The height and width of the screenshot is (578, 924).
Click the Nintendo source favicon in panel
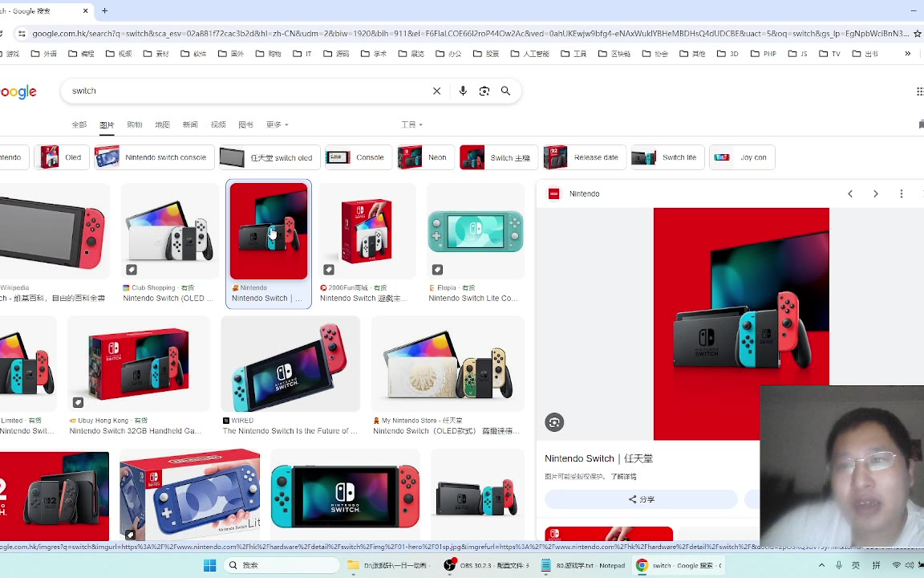tap(554, 193)
